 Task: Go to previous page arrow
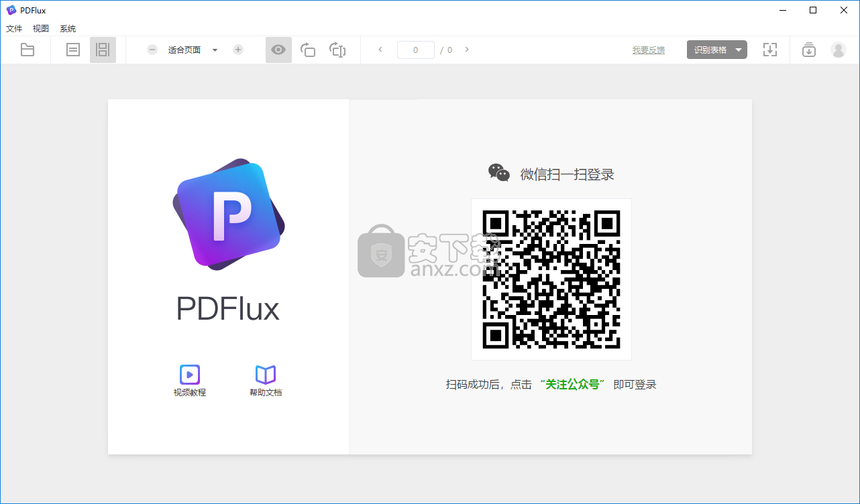point(380,50)
